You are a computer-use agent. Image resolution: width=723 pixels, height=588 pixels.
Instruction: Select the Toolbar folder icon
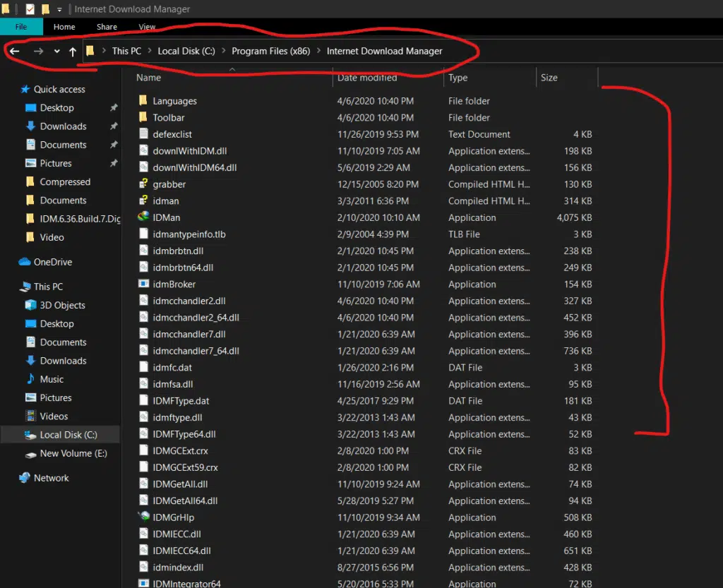(x=143, y=117)
